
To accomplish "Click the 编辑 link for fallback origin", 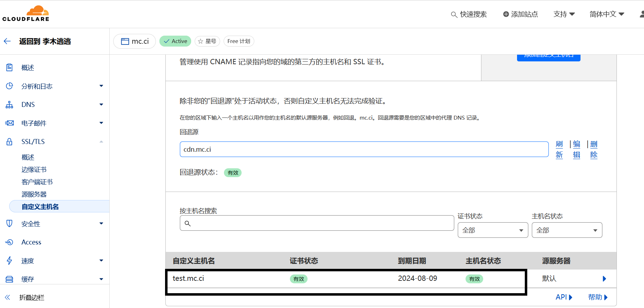I will click(x=577, y=150).
